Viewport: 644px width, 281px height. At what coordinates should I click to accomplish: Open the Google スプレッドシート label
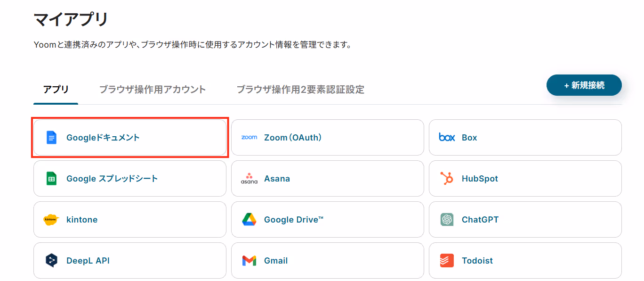pyautogui.click(x=112, y=179)
